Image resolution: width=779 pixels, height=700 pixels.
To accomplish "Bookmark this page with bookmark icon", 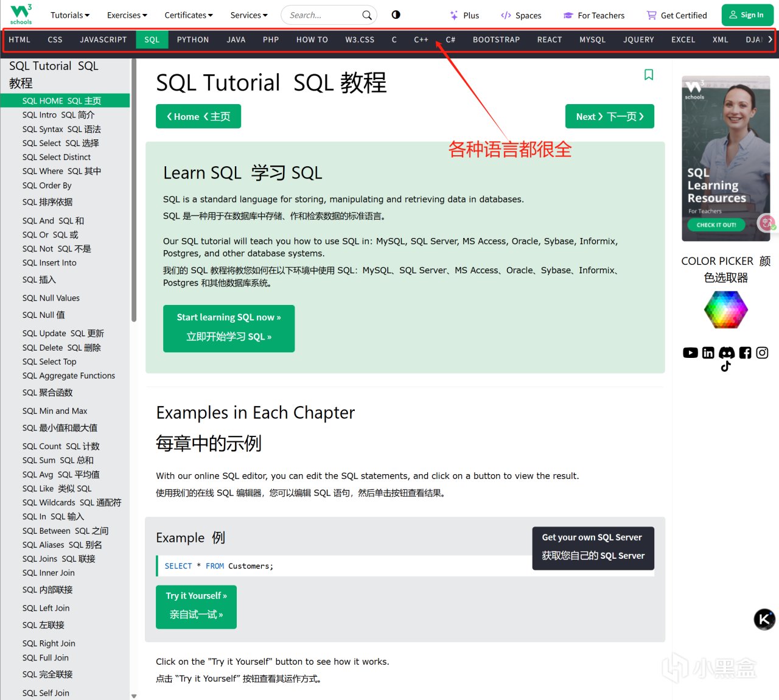I will pyautogui.click(x=649, y=74).
